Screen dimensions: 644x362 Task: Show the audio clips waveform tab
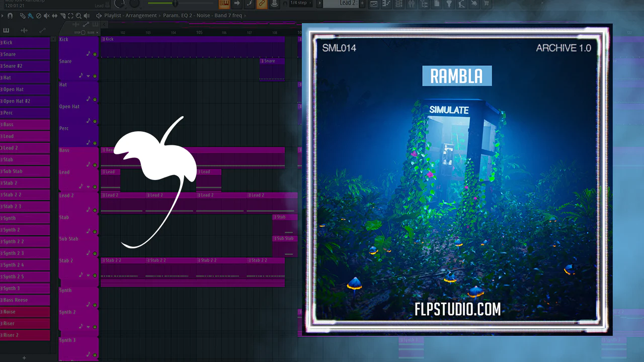24,31
